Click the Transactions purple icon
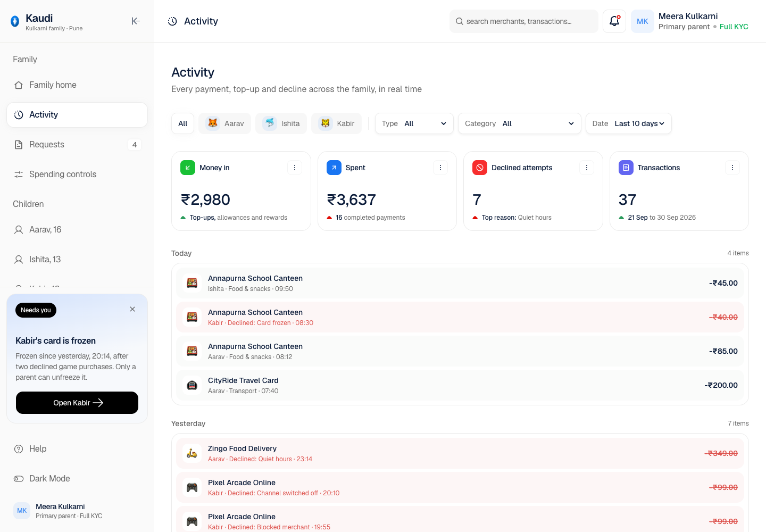This screenshot has height=532, width=766. tap(626, 168)
